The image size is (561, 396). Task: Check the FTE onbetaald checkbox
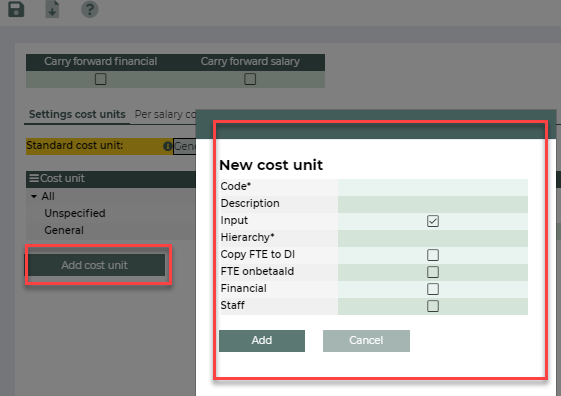coord(433,272)
